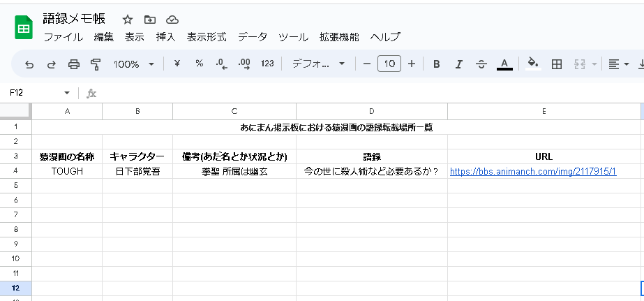Screen dimensions: 644x301
Task: Open the bbs.animanch.com link in cell E4
Action: click(x=532, y=171)
